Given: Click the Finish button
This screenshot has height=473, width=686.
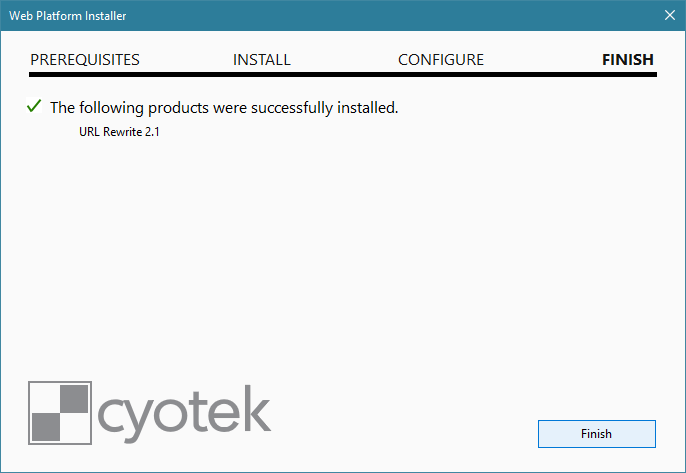Looking at the screenshot, I should [x=596, y=434].
